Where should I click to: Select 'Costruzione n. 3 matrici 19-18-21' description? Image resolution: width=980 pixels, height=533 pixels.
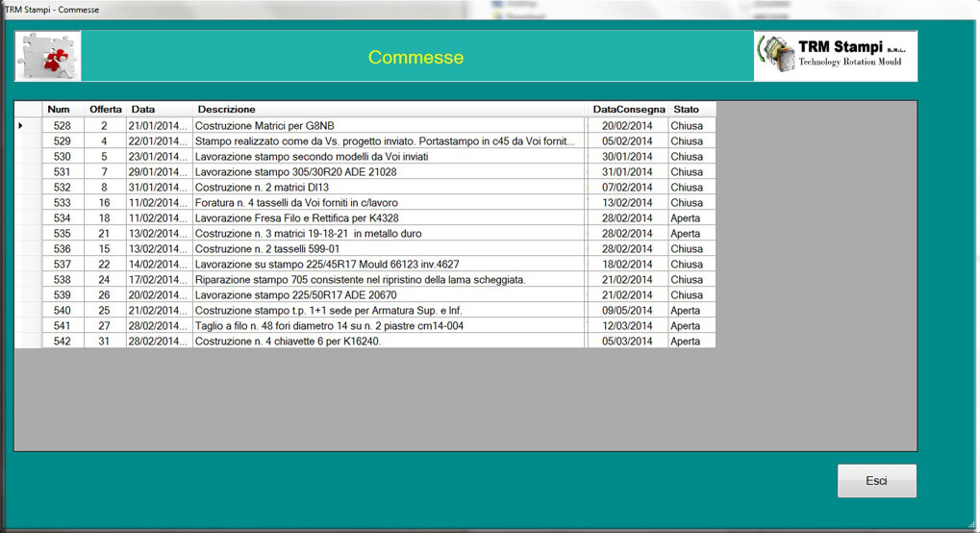[390, 234]
